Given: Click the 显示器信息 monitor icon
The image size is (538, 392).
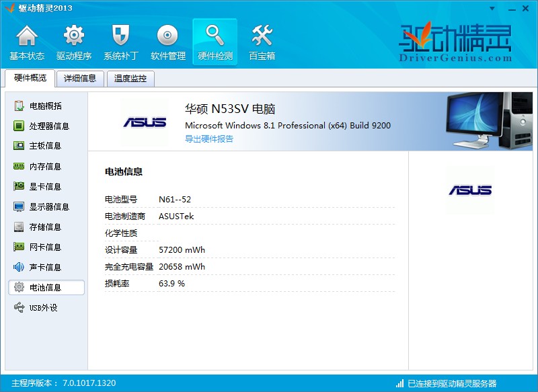Looking at the screenshot, I should 19,206.
